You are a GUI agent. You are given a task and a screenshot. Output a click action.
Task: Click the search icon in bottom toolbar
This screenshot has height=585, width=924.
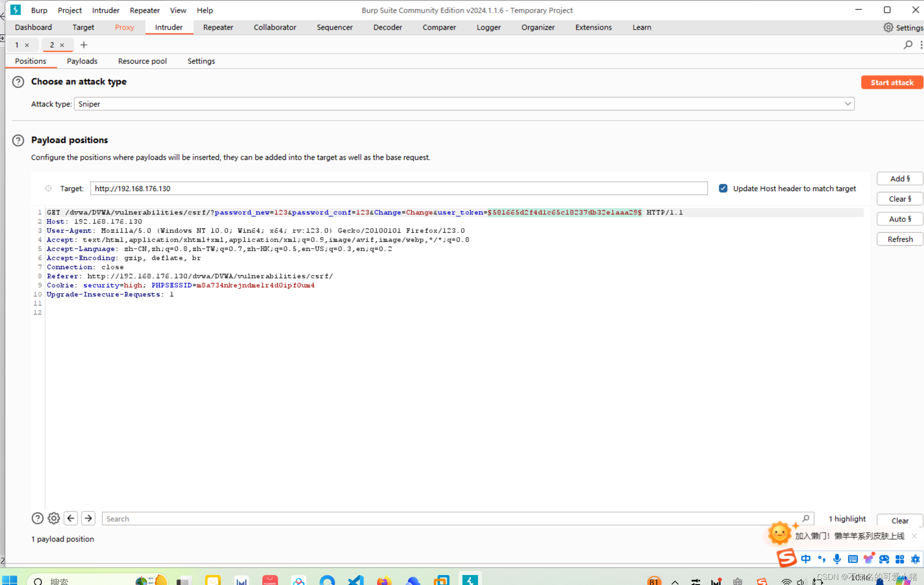coord(805,518)
